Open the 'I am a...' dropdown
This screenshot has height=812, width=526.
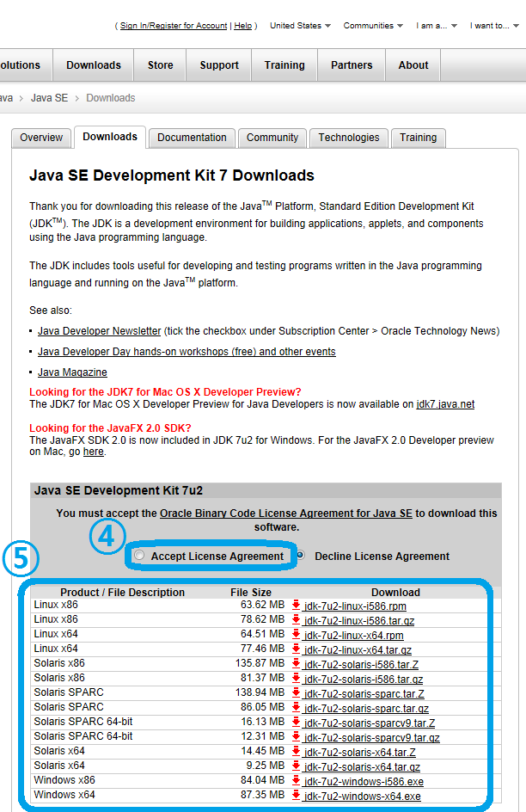tap(437, 26)
